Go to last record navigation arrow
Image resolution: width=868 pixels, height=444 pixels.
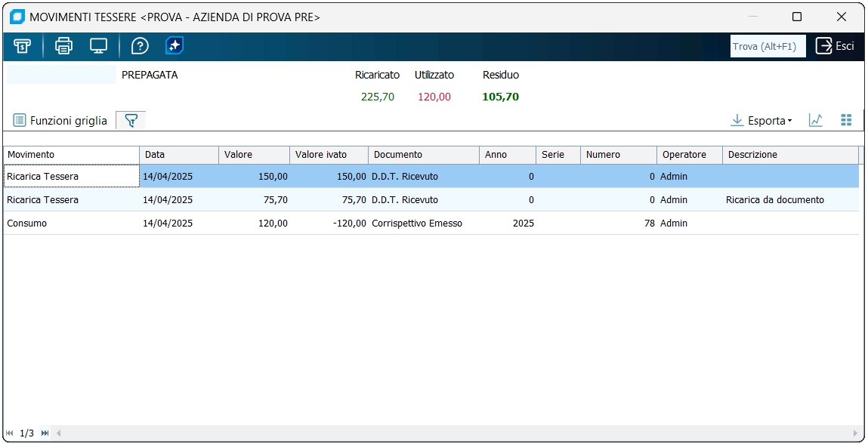pyautogui.click(x=45, y=433)
